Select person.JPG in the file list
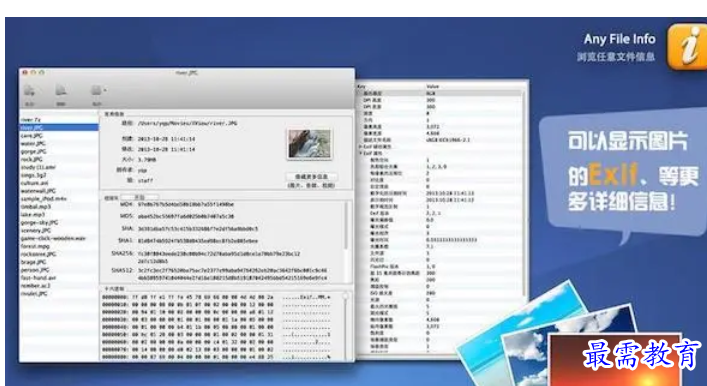Viewport: 707px width, 386px height. tap(35, 270)
